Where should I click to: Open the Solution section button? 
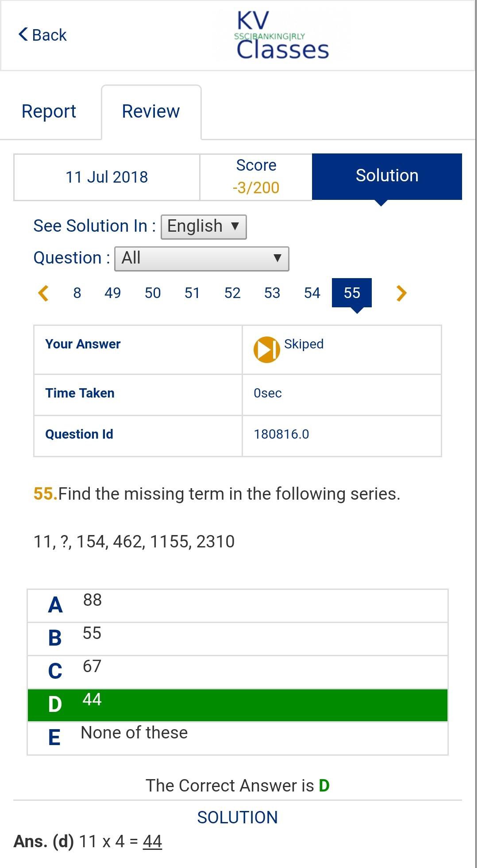(x=387, y=176)
